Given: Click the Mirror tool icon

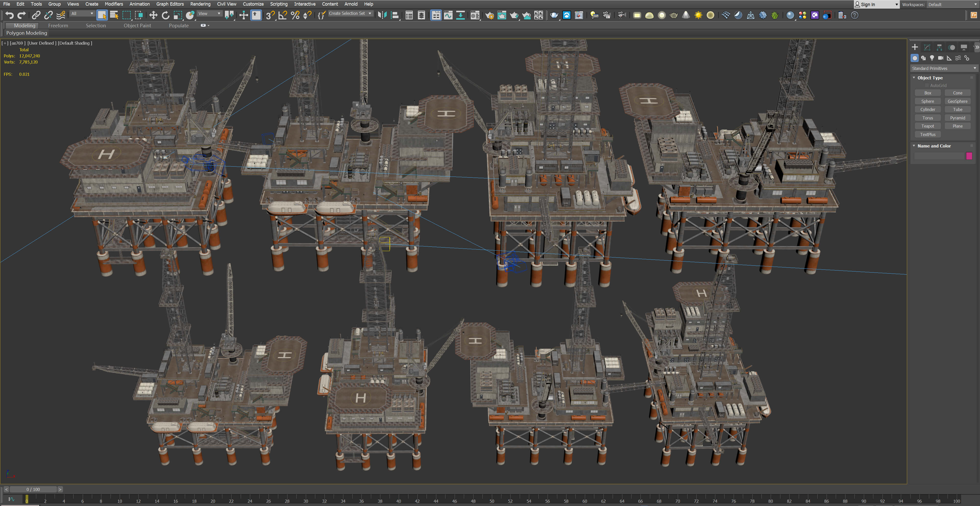Looking at the screenshot, I should coord(382,15).
